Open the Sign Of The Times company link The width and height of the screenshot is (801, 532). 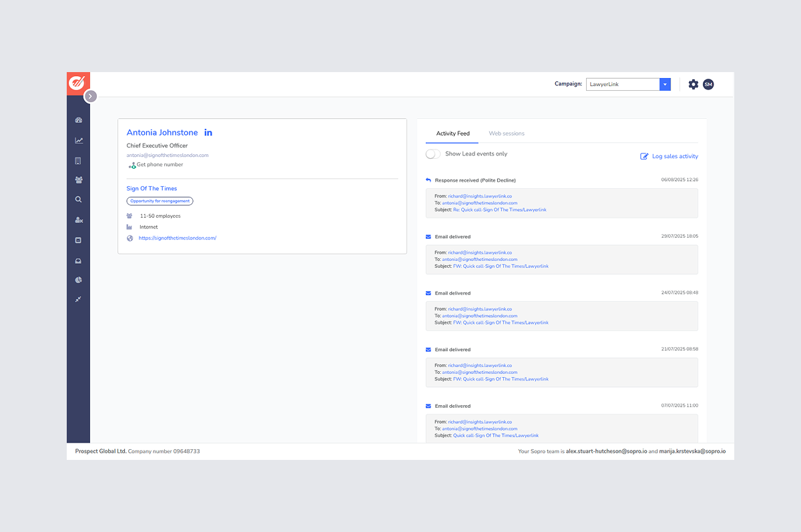point(152,189)
